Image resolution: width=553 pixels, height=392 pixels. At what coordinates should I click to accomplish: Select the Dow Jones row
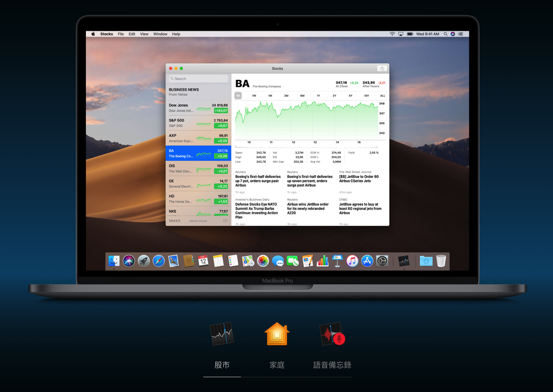coord(198,108)
